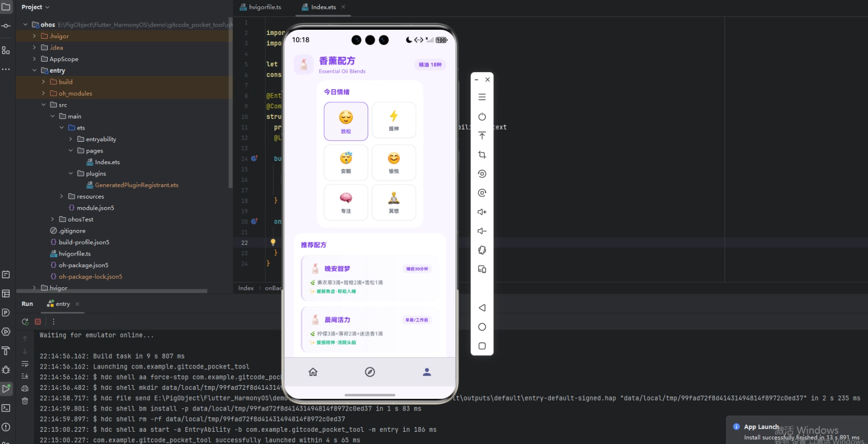Expand the oh_modules folder

44,93
